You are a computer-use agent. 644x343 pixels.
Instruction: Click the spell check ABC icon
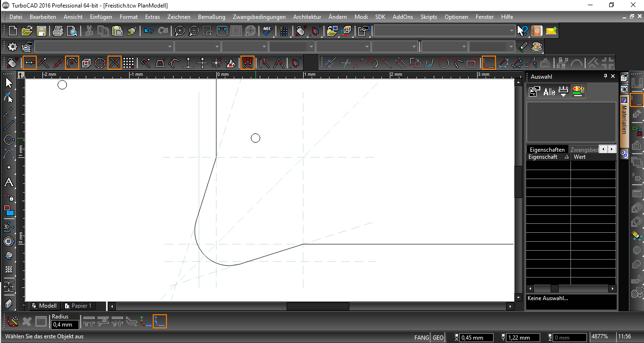(x=267, y=31)
